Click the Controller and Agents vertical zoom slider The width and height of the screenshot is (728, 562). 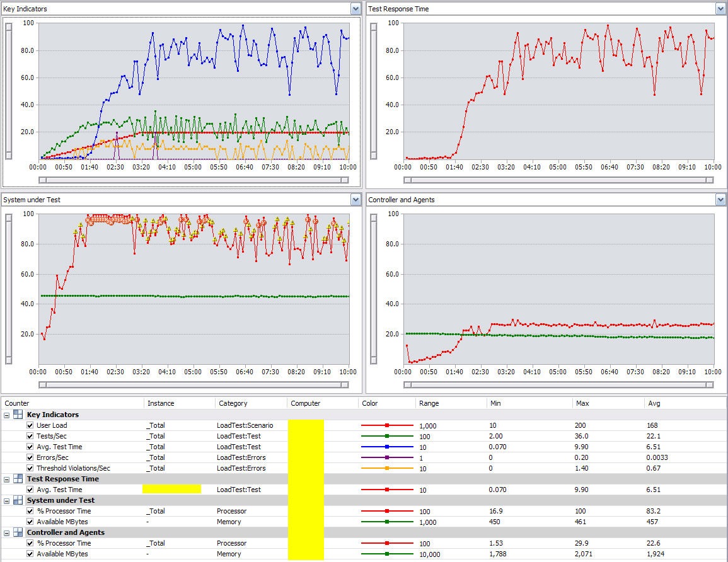click(x=373, y=289)
